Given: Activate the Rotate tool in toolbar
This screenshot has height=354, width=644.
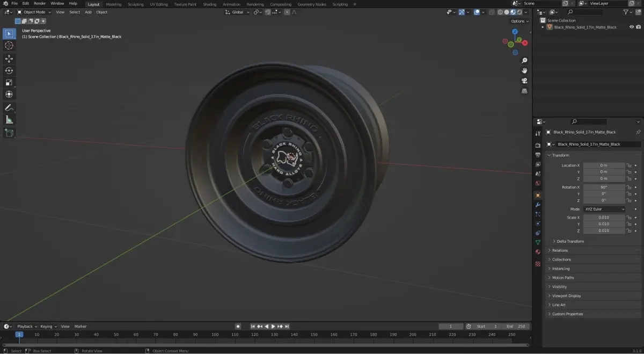Looking at the screenshot, I should click(x=9, y=70).
